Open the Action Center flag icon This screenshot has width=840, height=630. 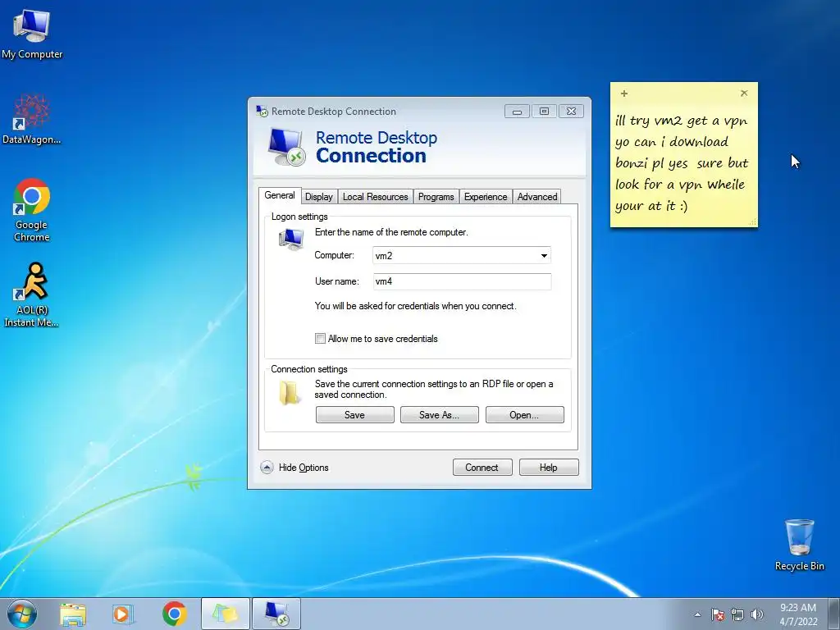(718, 614)
